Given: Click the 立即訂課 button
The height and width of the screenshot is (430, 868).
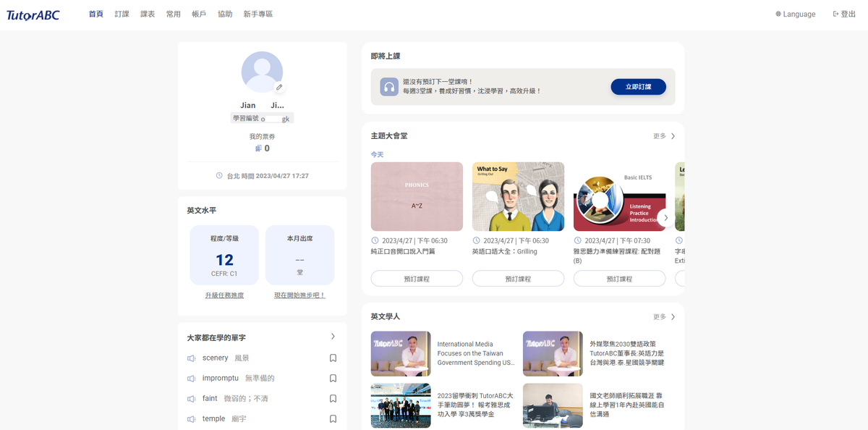Looking at the screenshot, I should click(638, 87).
